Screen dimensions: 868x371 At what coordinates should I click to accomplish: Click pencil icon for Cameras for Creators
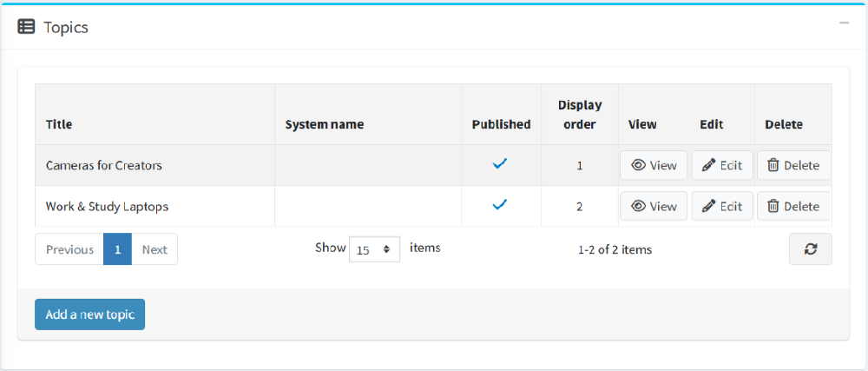[x=709, y=165]
